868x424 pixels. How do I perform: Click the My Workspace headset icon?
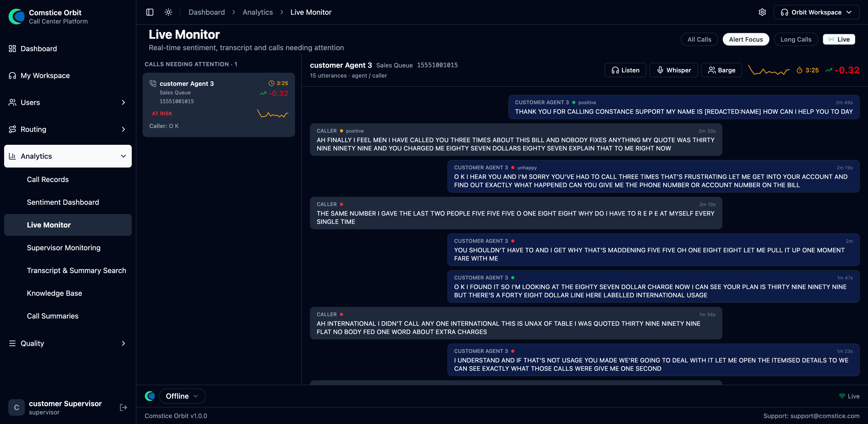click(x=12, y=75)
